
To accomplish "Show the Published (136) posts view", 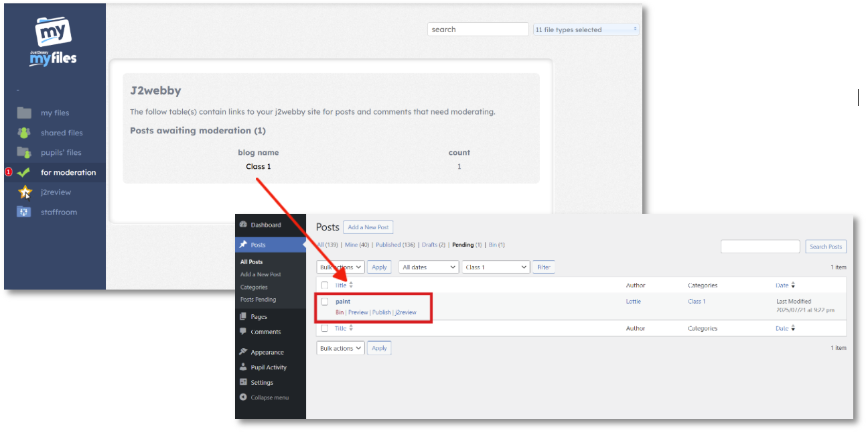I will coord(395,245).
